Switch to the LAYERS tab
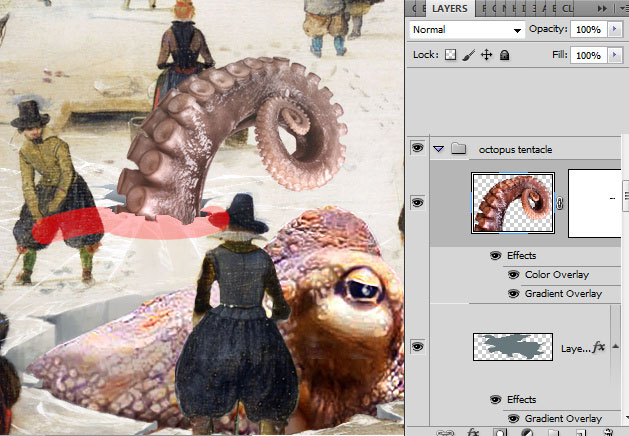This screenshot has height=436, width=629. pyautogui.click(x=449, y=8)
